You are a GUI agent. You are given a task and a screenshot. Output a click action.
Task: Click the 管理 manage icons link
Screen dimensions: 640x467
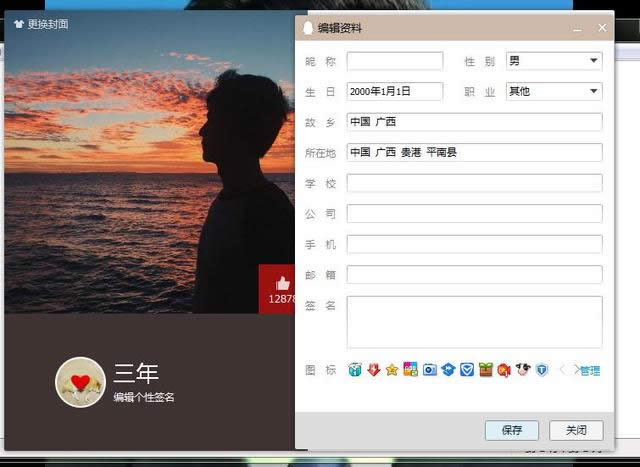[x=590, y=371]
